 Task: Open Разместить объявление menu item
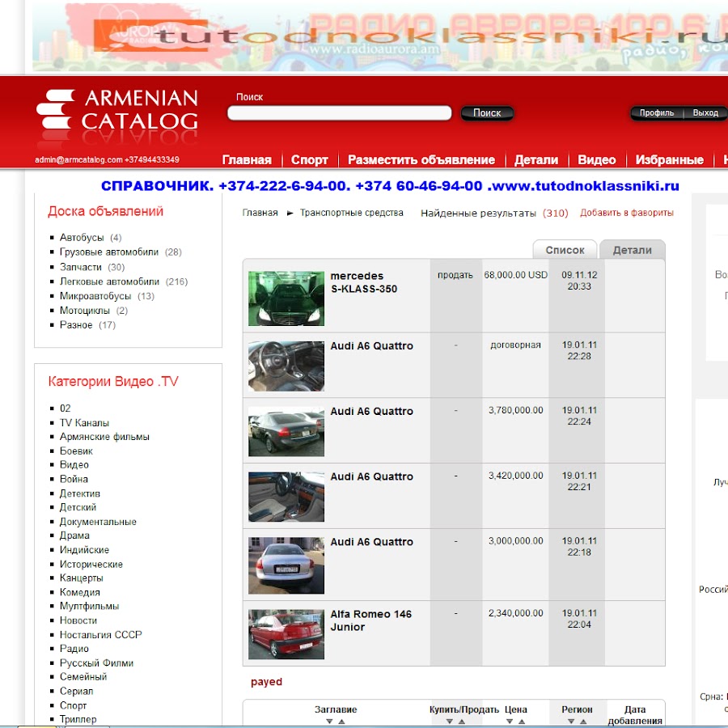421,159
